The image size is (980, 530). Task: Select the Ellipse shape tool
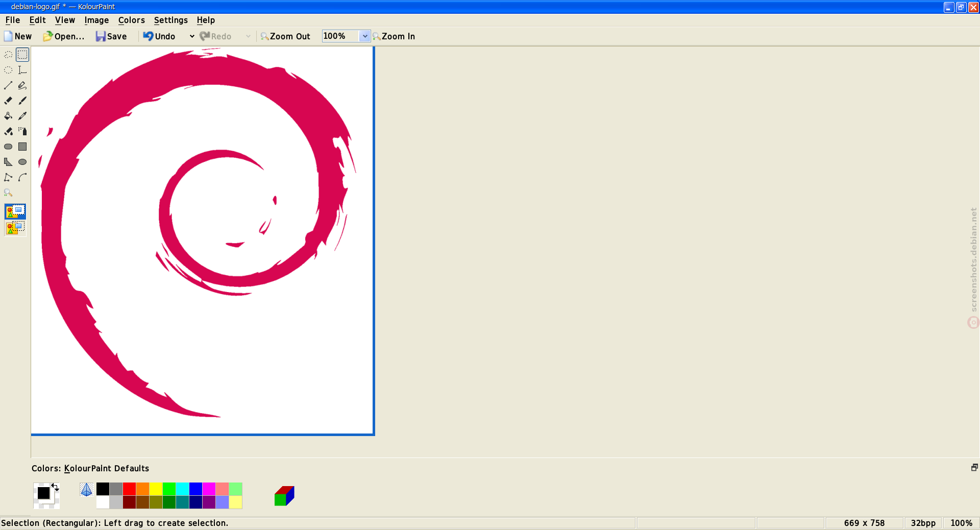22,162
